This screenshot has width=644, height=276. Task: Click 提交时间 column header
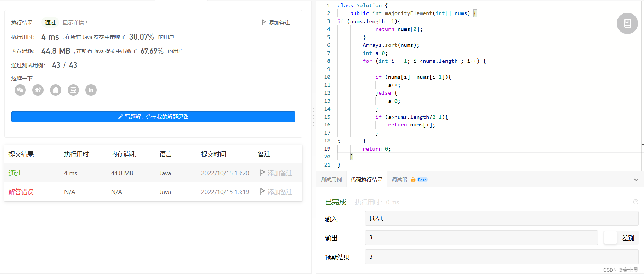coord(213,154)
